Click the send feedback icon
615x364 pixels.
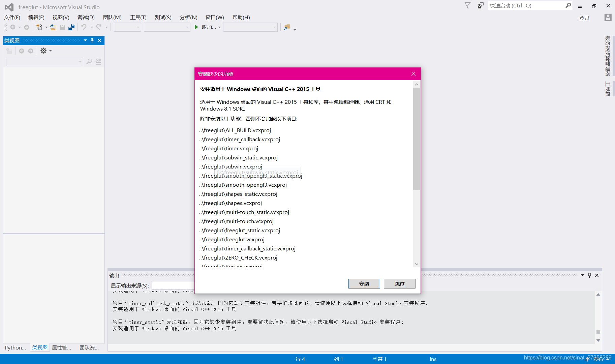point(481,5)
